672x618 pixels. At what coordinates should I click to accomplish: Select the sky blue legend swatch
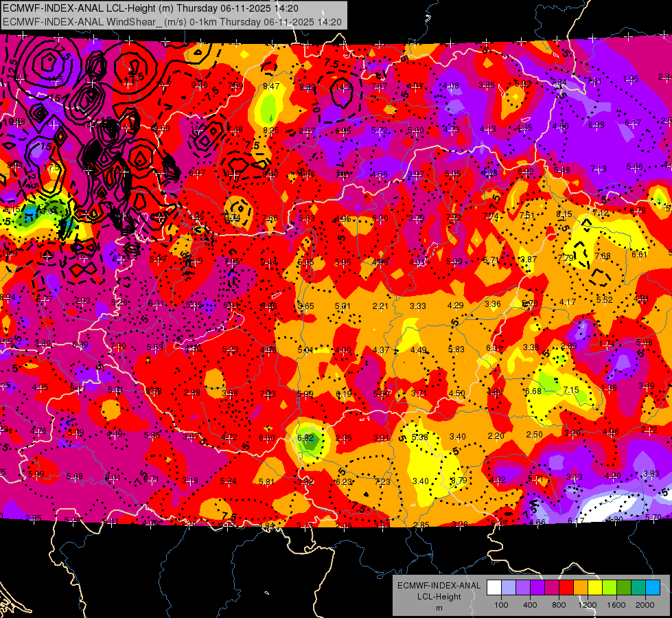click(653, 588)
